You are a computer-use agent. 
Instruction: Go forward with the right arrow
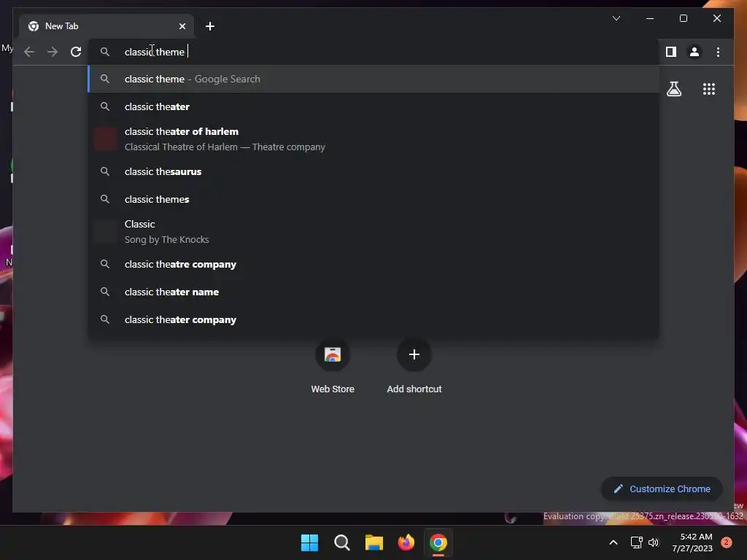tap(53, 52)
